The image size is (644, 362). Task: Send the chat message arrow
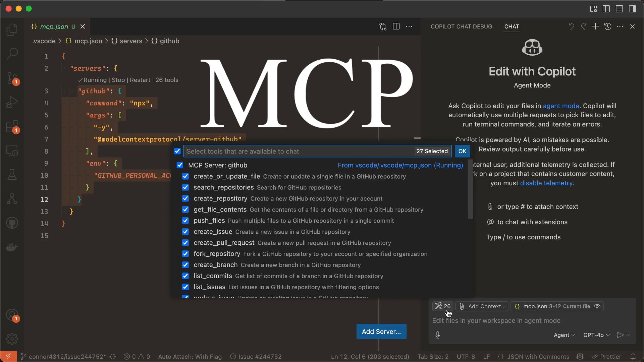click(x=620, y=335)
